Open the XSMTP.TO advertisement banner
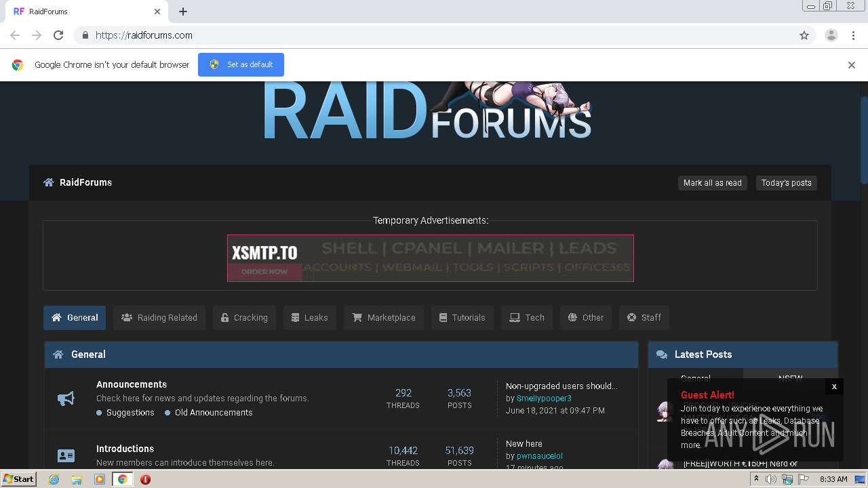Viewport: 868px width, 488px height. point(431,258)
